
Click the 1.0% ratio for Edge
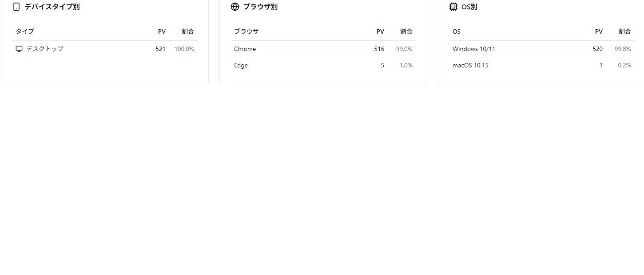(406, 65)
